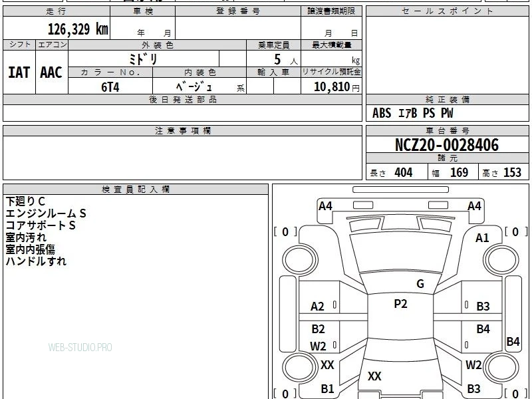The image size is (532, 399).
Task: Select the 内装色 header
Action: (199, 72)
